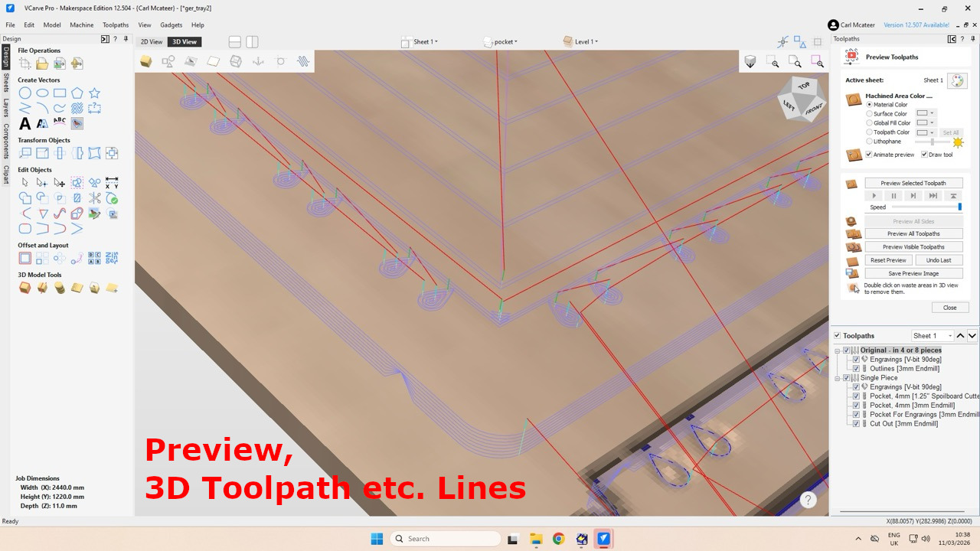Viewport: 980px width, 551px height.
Task: Select the Draw Star tool
Action: pyautogui.click(x=95, y=92)
